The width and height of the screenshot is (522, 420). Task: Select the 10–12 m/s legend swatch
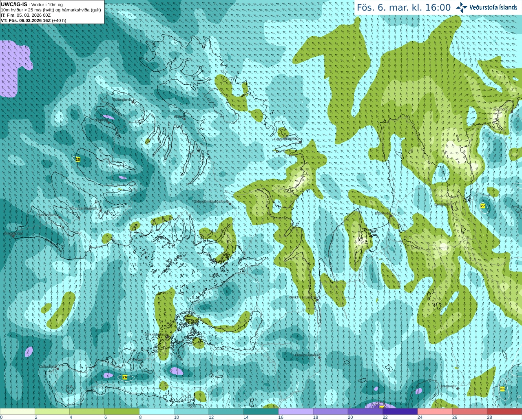191,411
